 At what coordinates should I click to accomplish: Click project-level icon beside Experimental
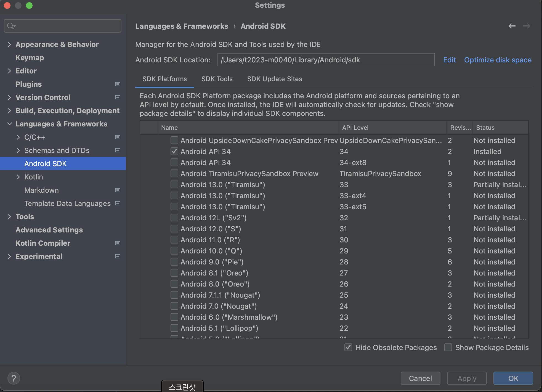118,256
